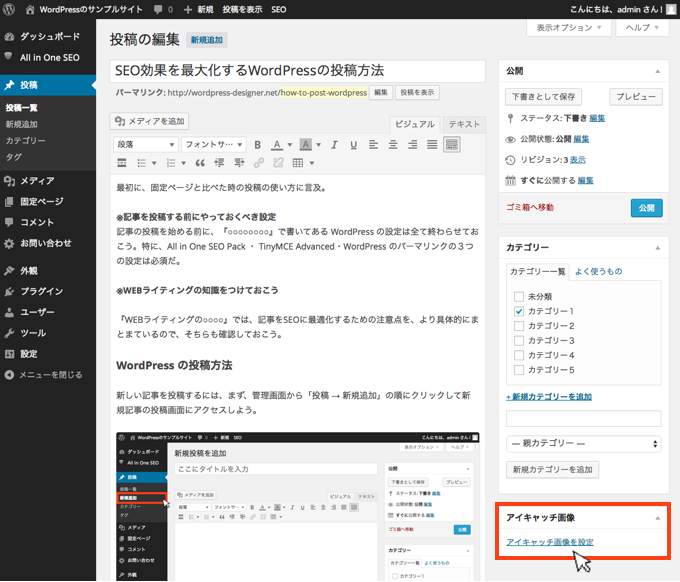This screenshot has height=582, width=680.
Task: Click the プレビュー preview button
Action: (636, 97)
